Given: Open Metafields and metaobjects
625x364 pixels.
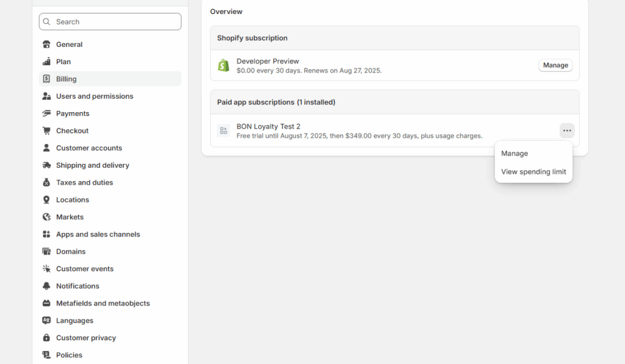Looking at the screenshot, I should pyautogui.click(x=110, y=303).
